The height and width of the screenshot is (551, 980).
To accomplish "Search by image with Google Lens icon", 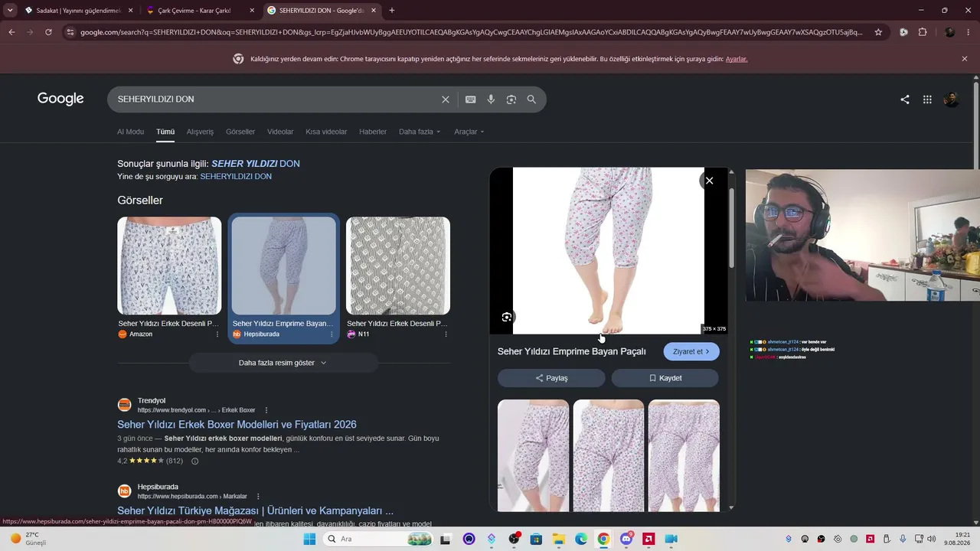I will point(511,99).
